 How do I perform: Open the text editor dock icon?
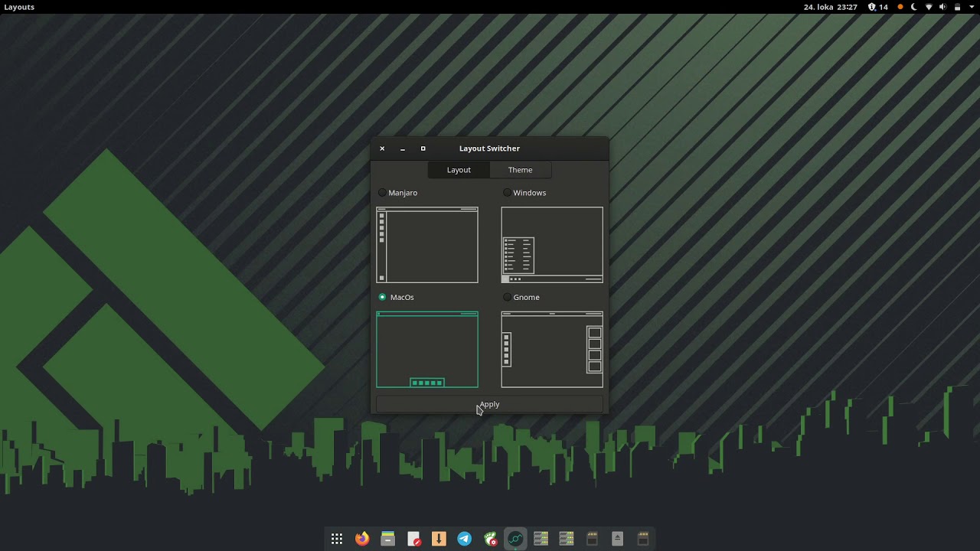(x=413, y=539)
